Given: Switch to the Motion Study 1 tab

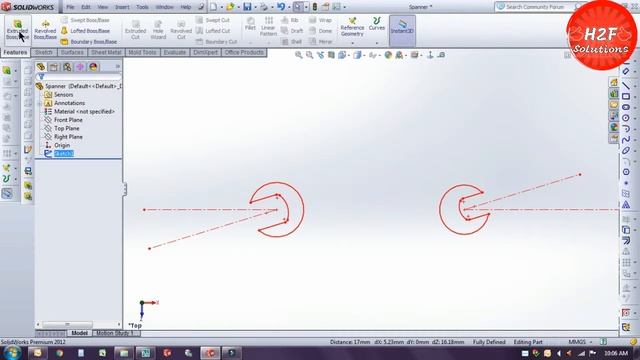Looking at the screenshot, I should pos(115,333).
